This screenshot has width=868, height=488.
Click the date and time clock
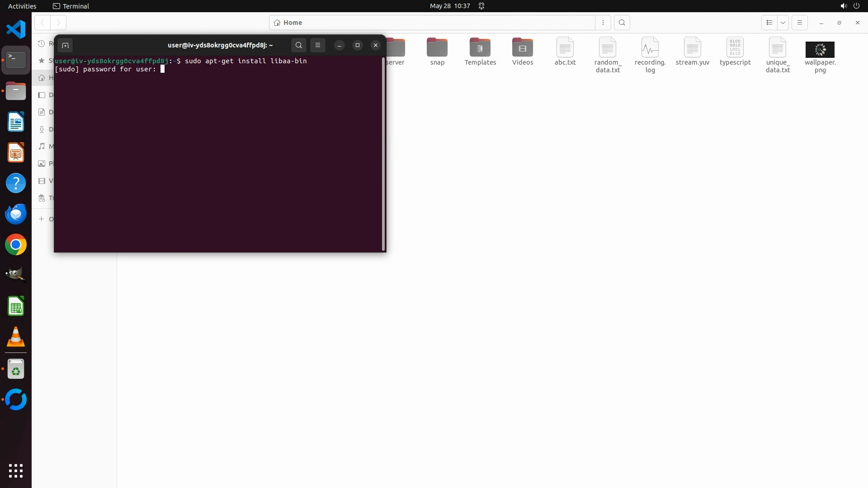point(449,6)
